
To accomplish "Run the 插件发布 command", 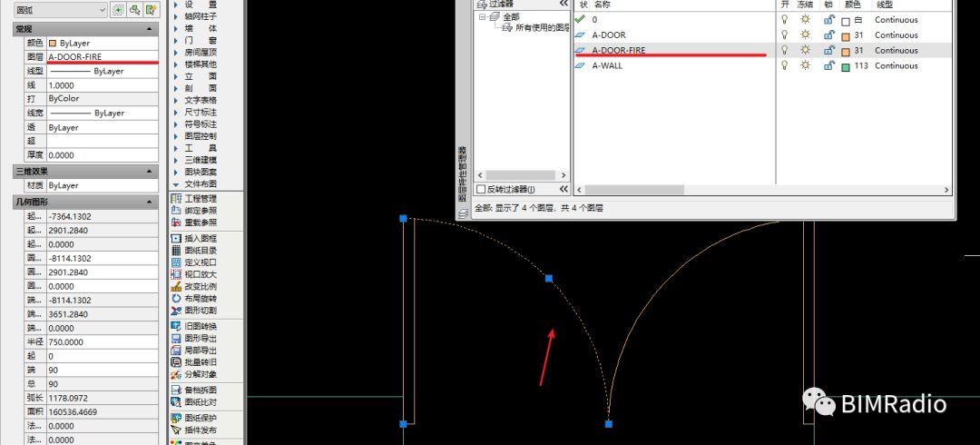I will click(194, 430).
